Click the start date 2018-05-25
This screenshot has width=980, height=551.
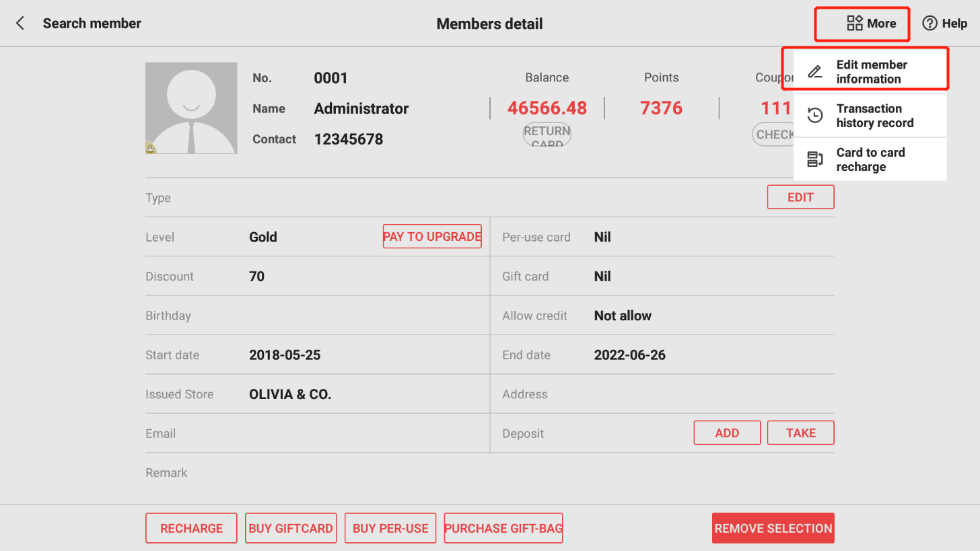tap(285, 355)
